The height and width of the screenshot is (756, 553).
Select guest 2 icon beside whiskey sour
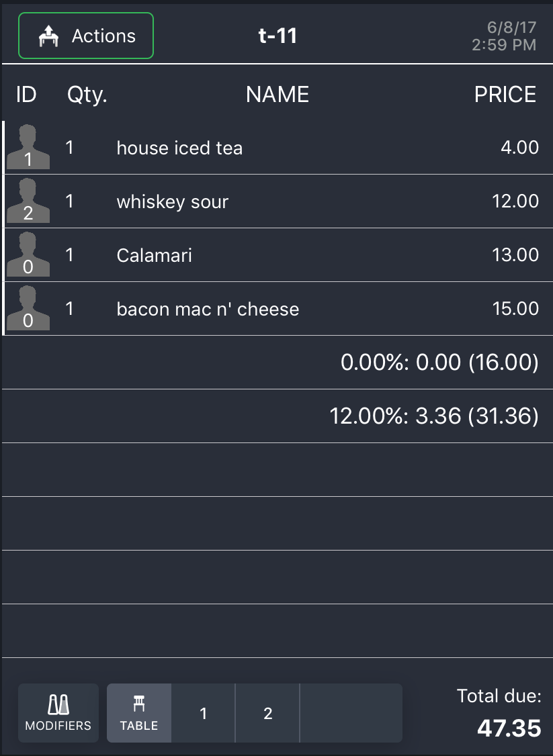tap(28, 201)
